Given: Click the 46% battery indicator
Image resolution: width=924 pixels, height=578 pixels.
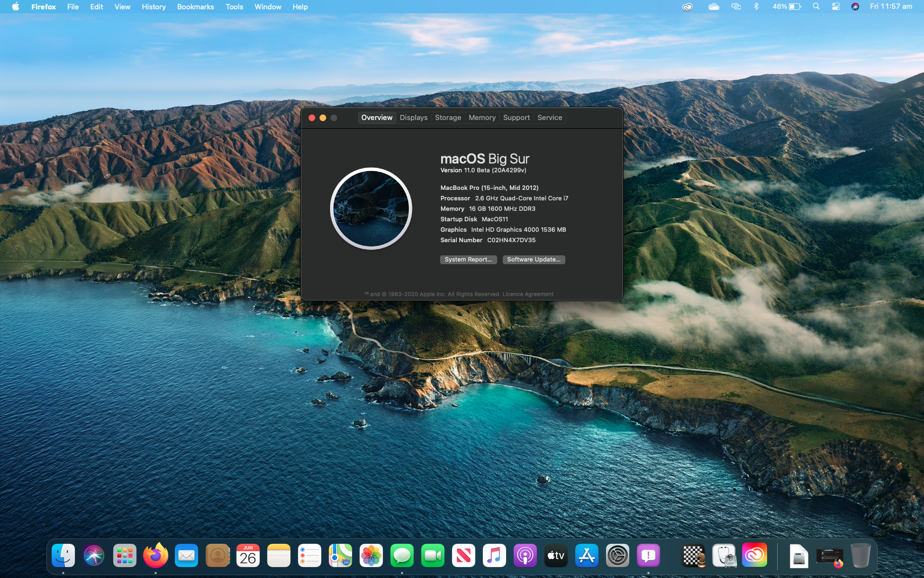Looking at the screenshot, I should point(787,7).
